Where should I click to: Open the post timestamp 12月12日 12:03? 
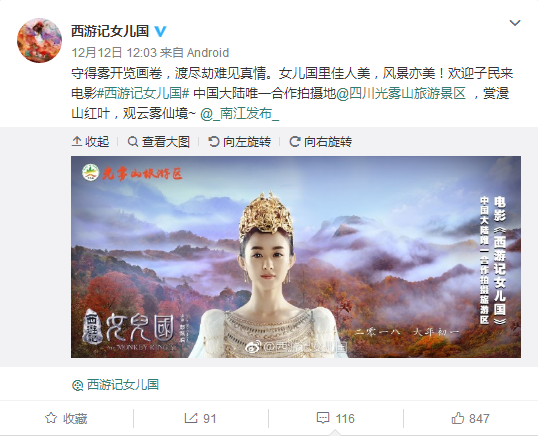(x=114, y=52)
